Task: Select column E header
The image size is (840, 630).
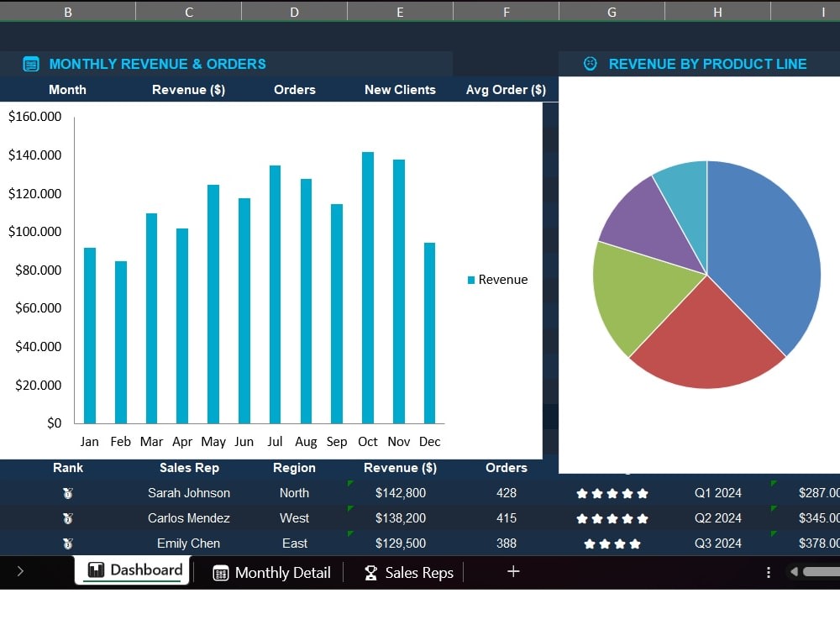Action: pos(400,12)
